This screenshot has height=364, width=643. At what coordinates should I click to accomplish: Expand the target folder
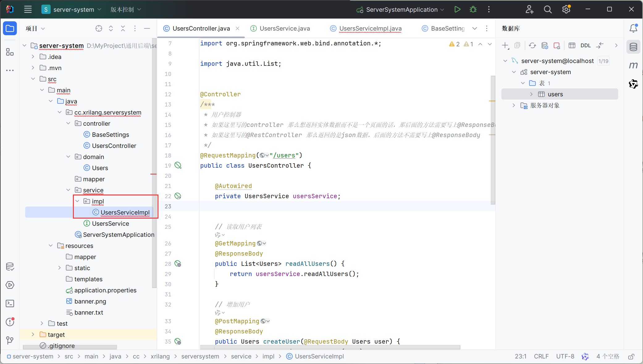click(x=33, y=335)
